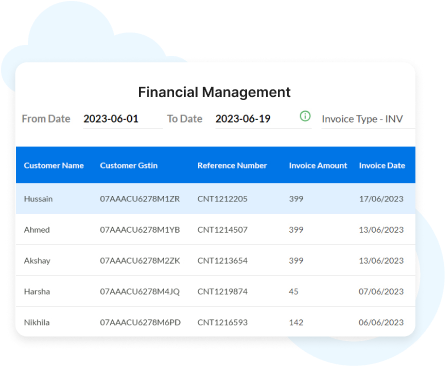Screen dimensions: 446x367
Task: Select customer name Akshay
Action: pyautogui.click(x=37, y=261)
